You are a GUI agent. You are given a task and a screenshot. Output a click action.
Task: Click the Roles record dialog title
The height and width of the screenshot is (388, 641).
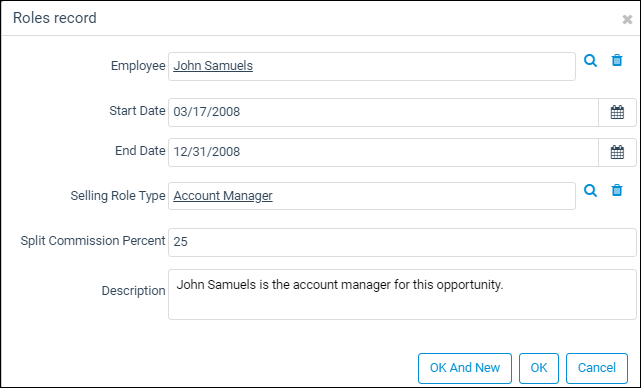55,18
